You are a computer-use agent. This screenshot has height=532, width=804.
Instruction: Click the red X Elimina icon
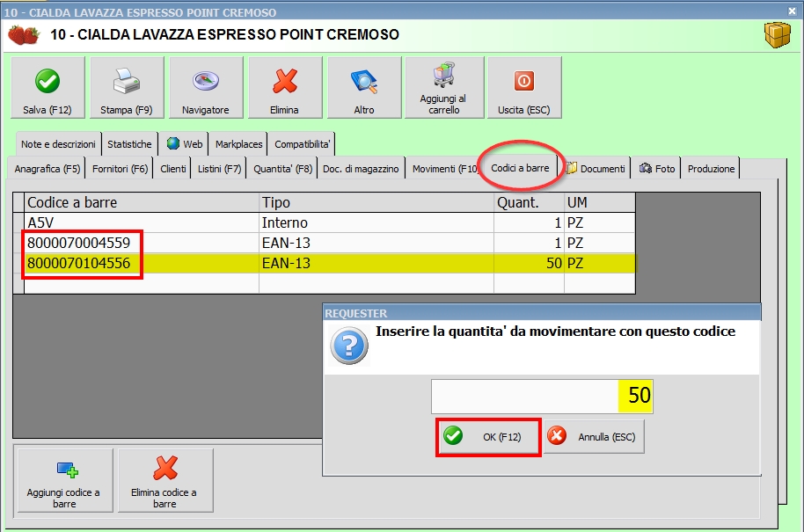(x=285, y=81)
